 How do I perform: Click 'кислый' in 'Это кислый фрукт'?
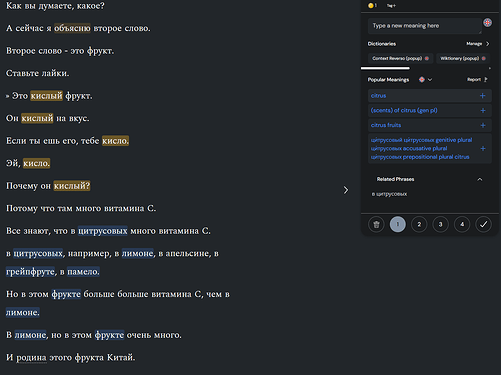point(46,96)
